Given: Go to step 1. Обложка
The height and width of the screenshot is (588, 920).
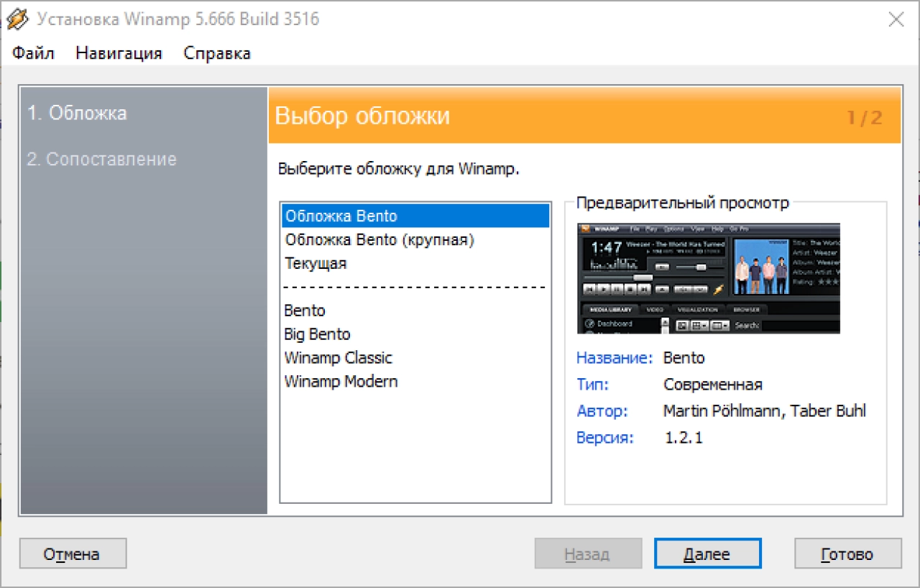Looking at the screenshot, I should coord(77,113).
